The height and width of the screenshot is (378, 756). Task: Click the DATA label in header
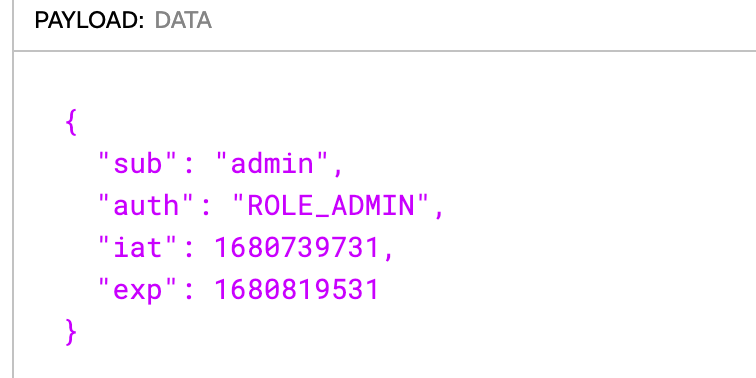[183, 21]
